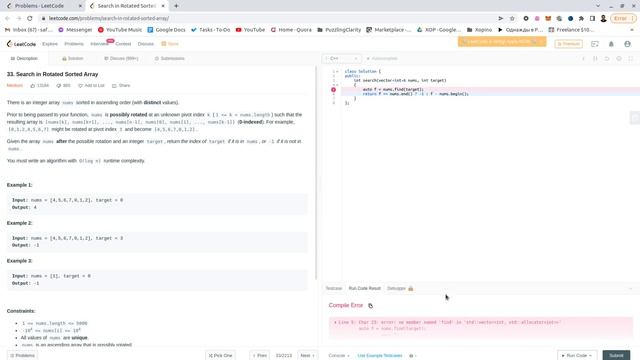Open Tasks - To-Do bookmark
The height and width of the screenshot is (360, 640).
(210, 30)
